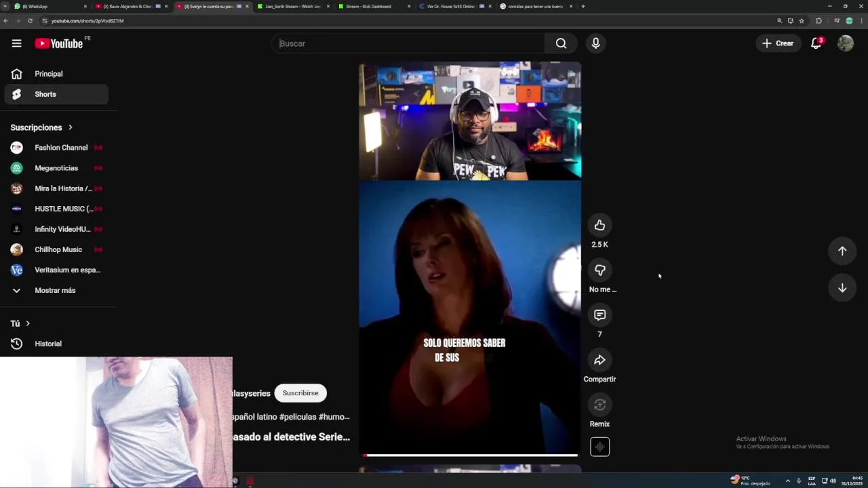Open the notifications bell
Viewport: 868px width, 488px height.
click(x=816, y=43)
